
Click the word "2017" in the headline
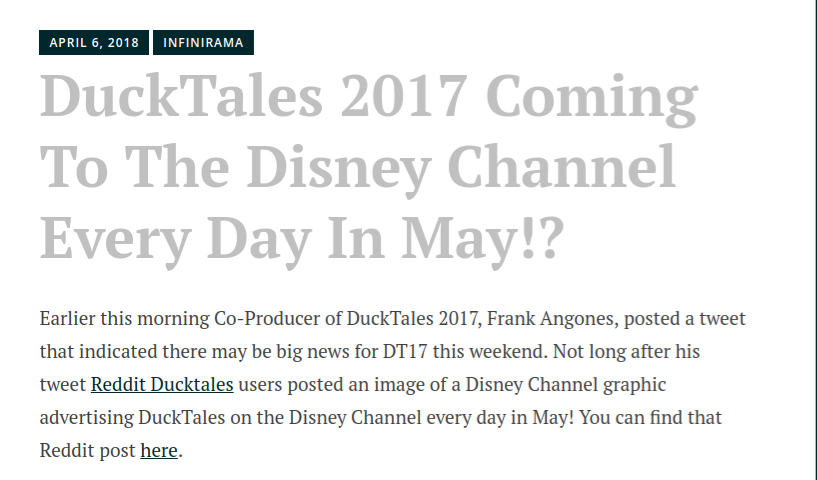click(x=404, y=96)
